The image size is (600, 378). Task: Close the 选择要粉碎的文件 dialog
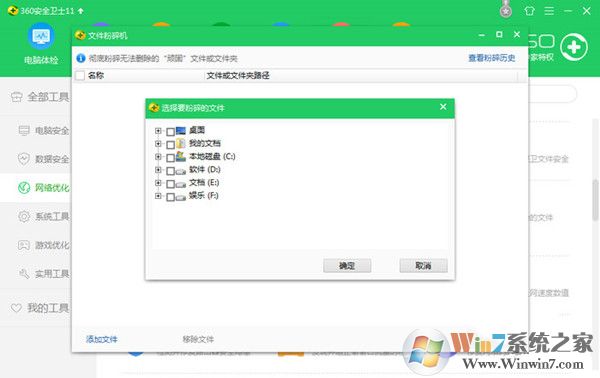443,107
